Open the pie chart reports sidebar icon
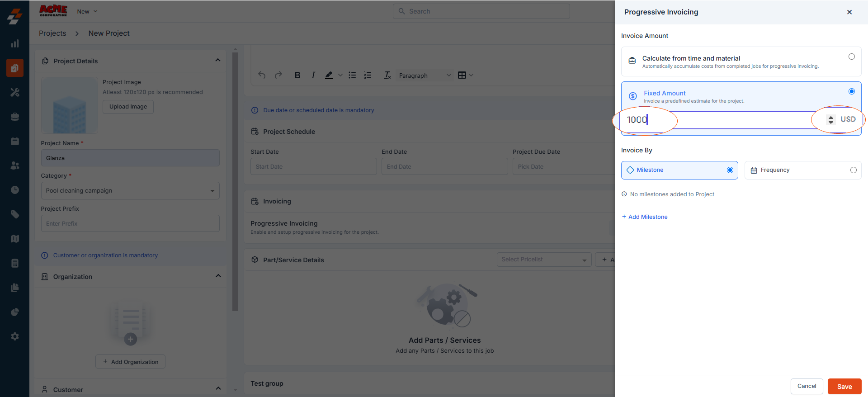Viewport: 868px width, 397px height. 15,312
